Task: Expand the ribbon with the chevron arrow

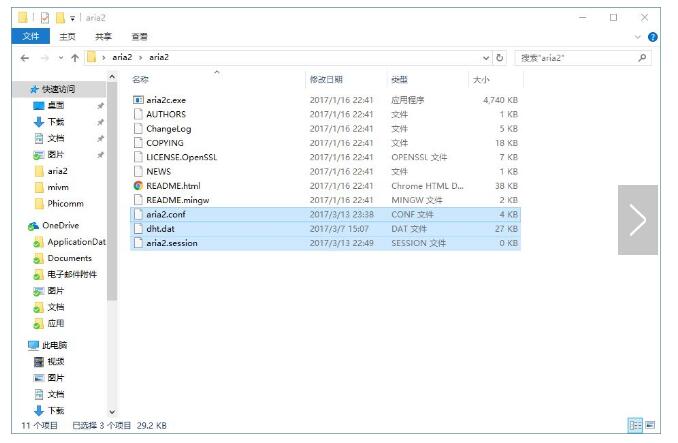Action: [638, 37]
